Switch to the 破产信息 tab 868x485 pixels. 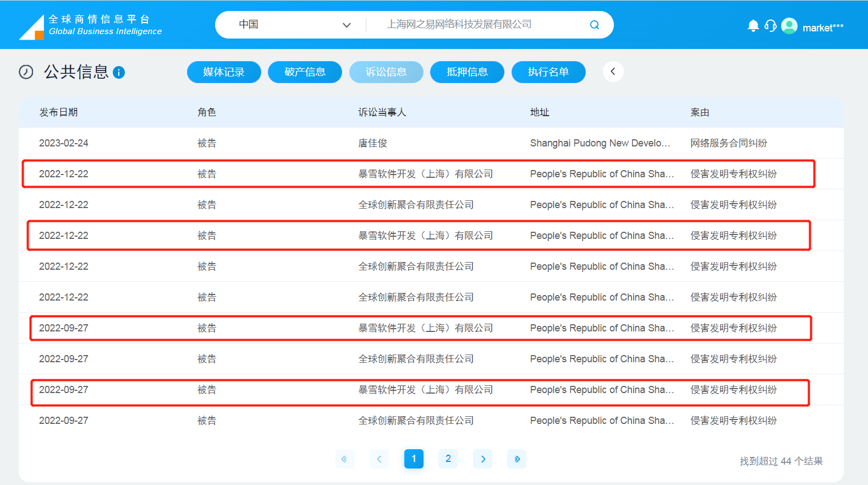pos(305,72)
